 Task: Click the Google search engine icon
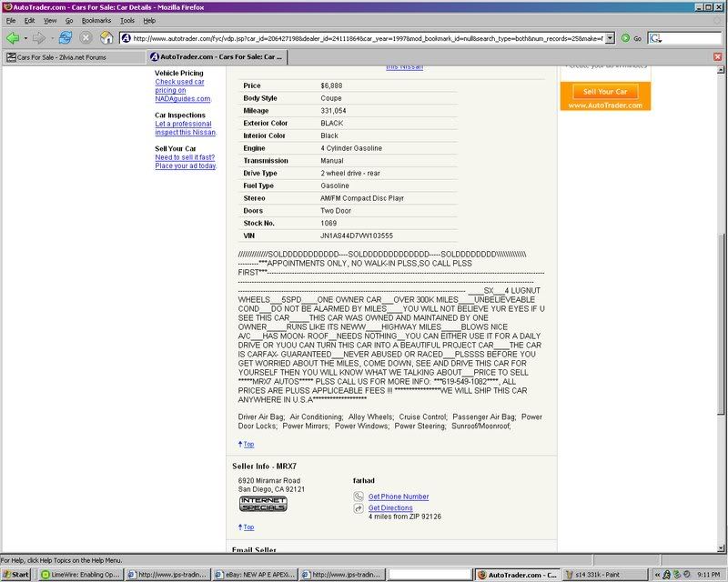(x=655, y=38)
